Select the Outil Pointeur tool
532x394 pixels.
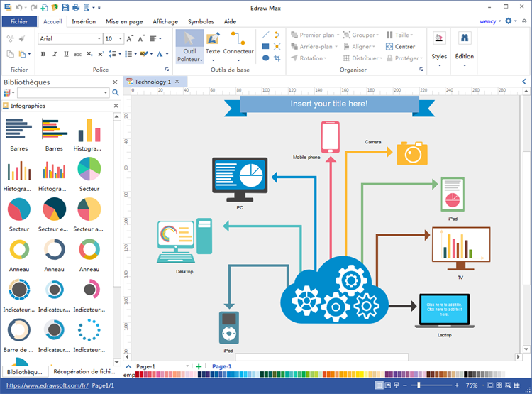(x=189, y=46)
